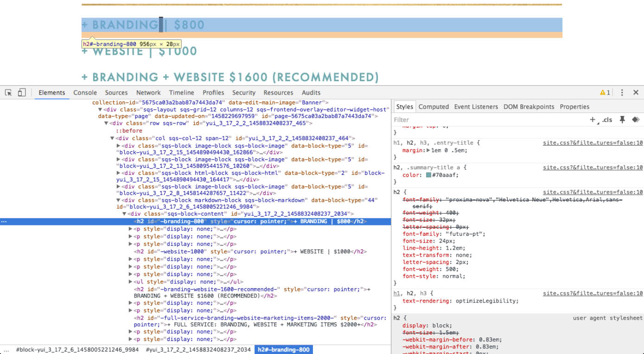The height and width of the screenshot is (354, 644).
Task: Collapse the markdown-block div node
Action: pos(118,200)
